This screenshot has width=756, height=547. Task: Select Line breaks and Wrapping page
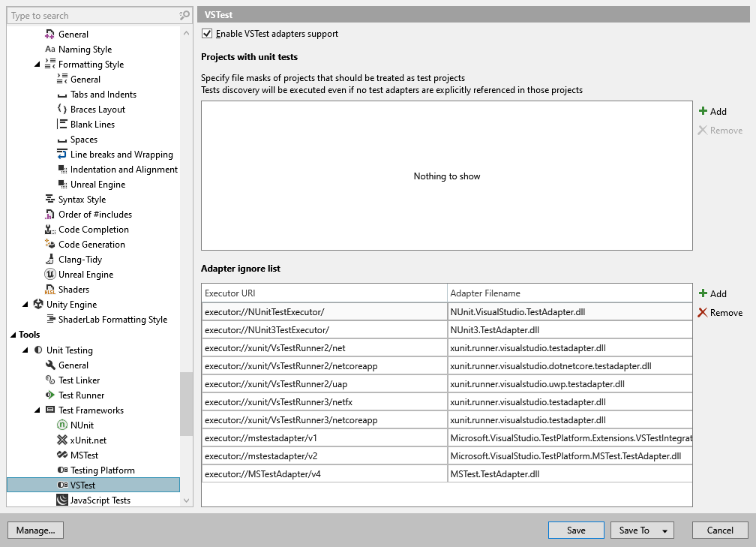tap(121, 155)
